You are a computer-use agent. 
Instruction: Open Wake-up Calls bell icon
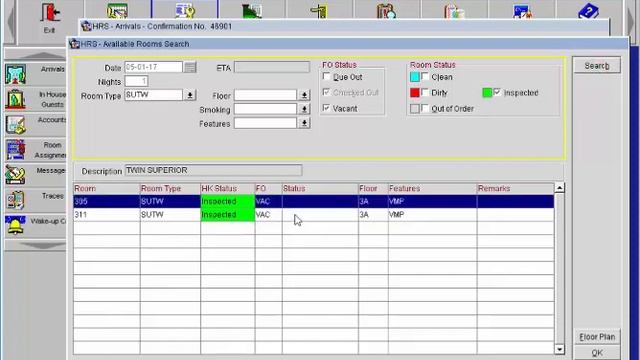point(16,225)
